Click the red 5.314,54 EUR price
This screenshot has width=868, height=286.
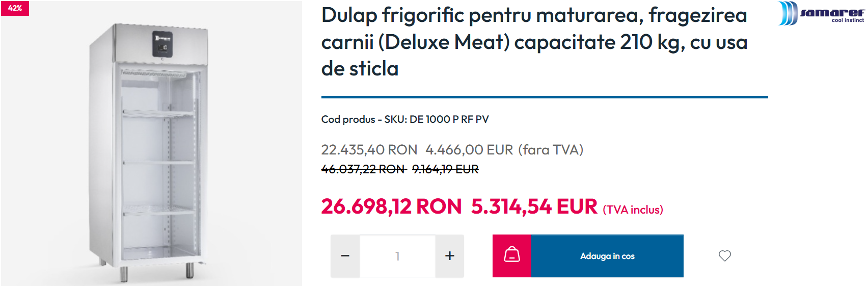click(x=534, y=206)
